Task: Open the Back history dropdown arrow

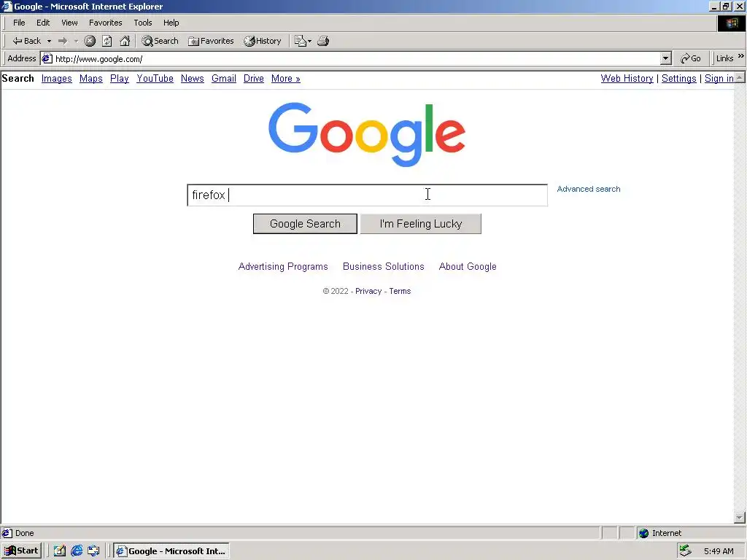Action: click(49, 41)
